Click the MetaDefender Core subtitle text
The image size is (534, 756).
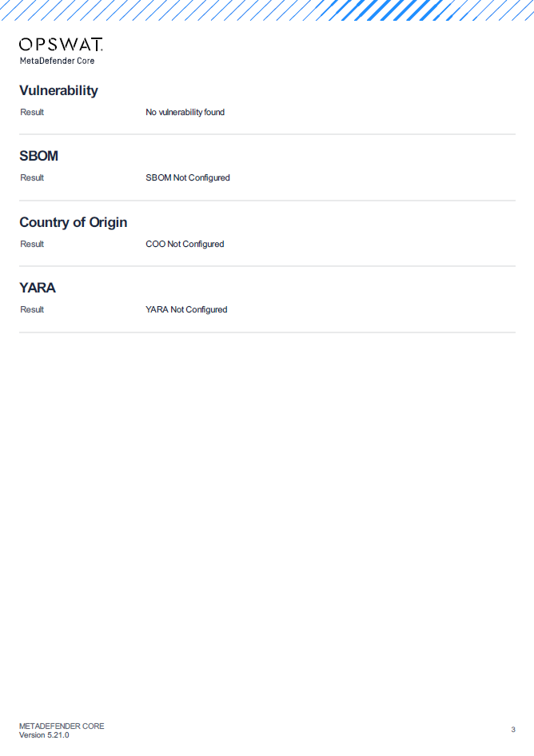[x=57, y=61]
